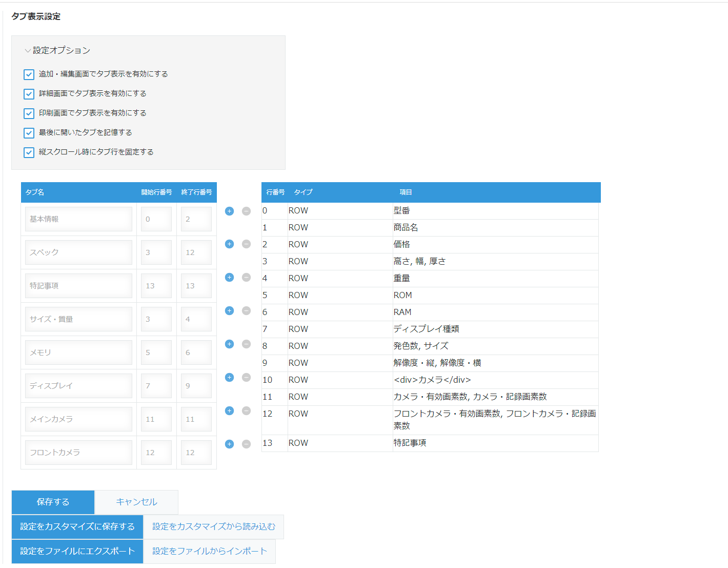The image size is (728, 568).
Task: Click the 終了行番号 column header
Action: coord(196,192)
